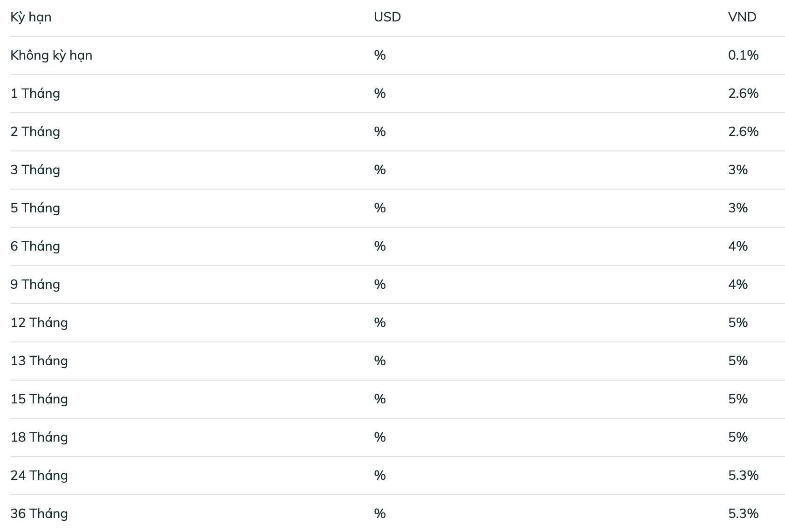Select the "3 Tháng" term label
The image size is (785, 532).
coord(35,170)
